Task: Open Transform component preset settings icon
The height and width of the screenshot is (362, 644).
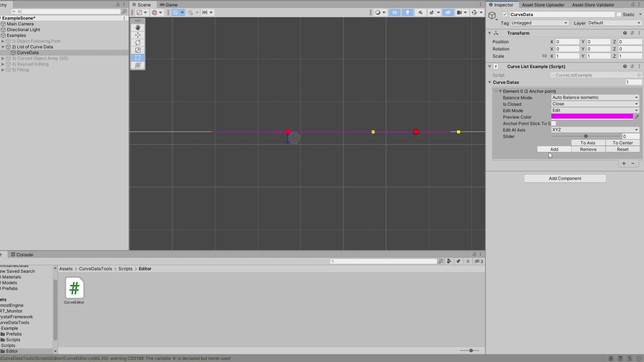Action: pyautogui.click(x=632, y=33)
